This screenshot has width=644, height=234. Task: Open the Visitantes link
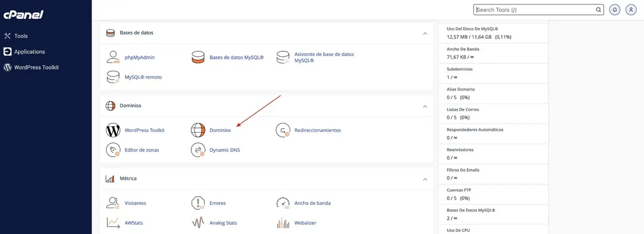pyautogui.click(x=136, y=203)
